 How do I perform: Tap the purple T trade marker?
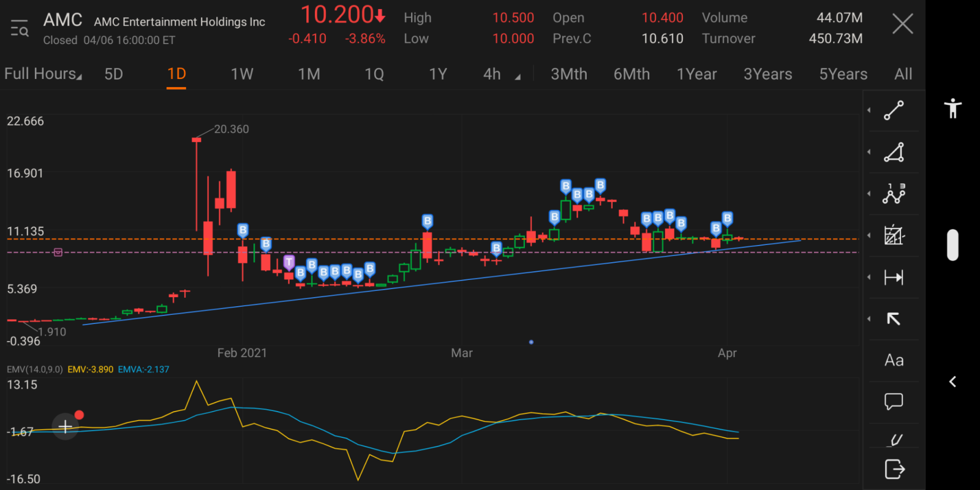(289, 263)
